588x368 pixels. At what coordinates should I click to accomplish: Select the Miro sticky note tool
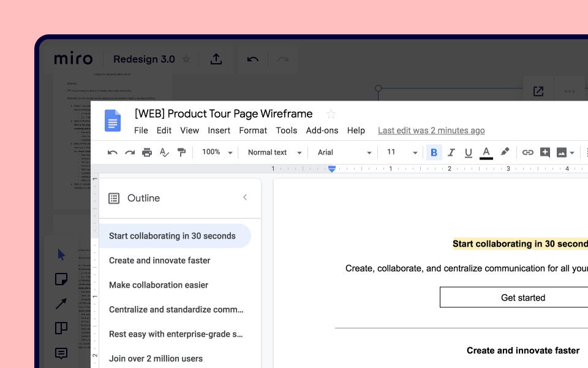[61, 279]
